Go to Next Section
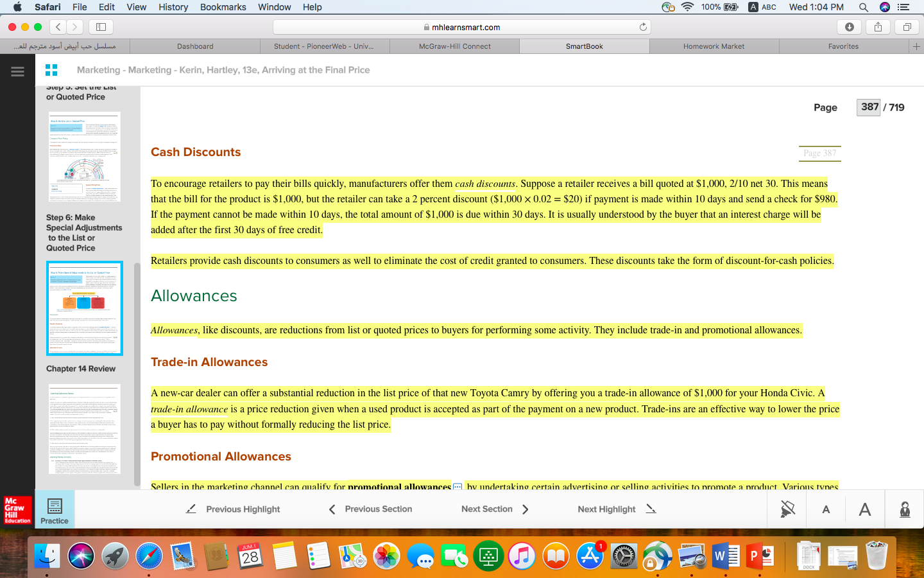Screen dimensions: 924x578 pyautogui.click(x=495, y=509)
